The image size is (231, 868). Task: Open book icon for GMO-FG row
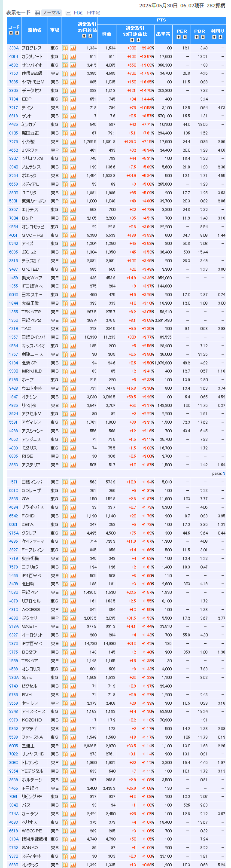pyautogui.click(x=65, y=235)
